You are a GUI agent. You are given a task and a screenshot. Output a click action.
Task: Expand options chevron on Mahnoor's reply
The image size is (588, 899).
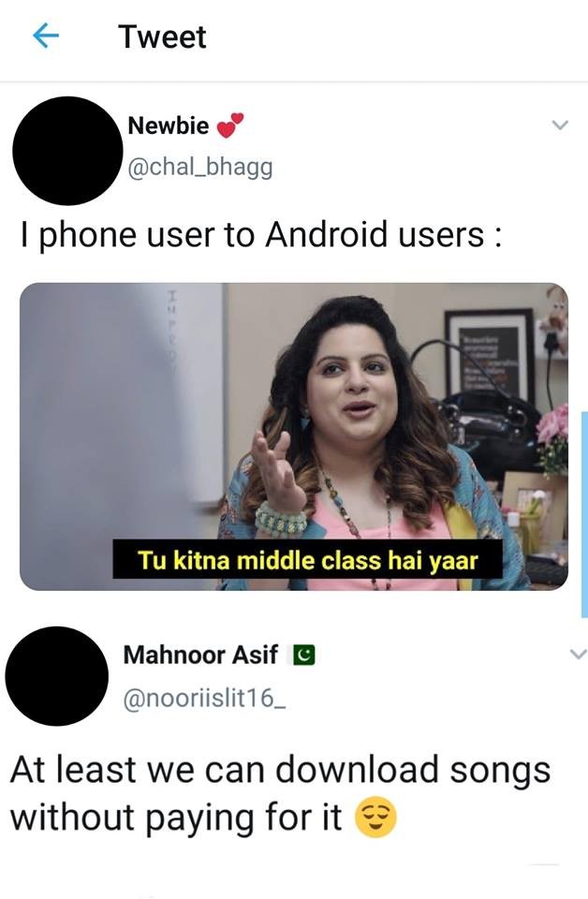579,654
